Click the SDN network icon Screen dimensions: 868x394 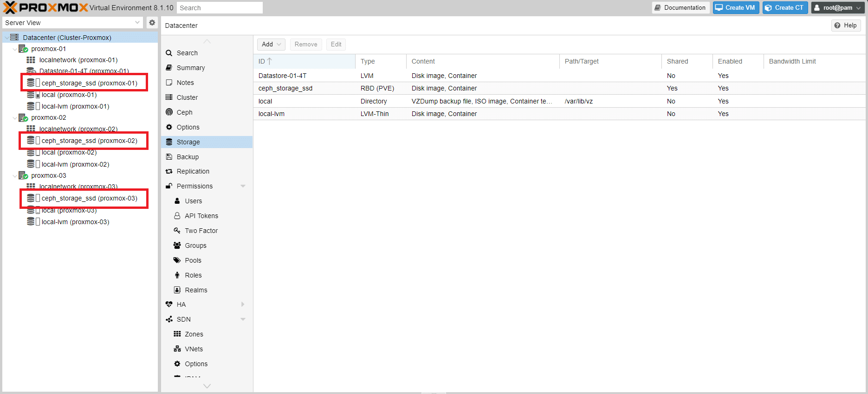[x=169, y=319]
